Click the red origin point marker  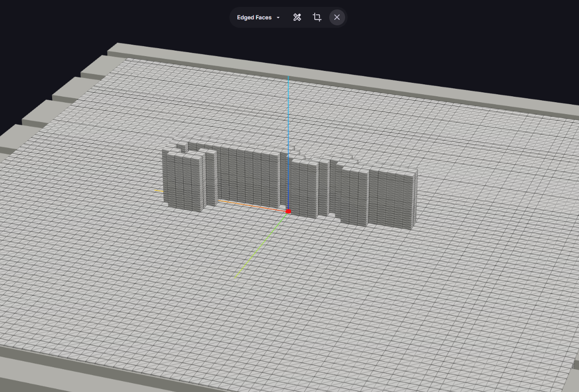click(288, 211)
